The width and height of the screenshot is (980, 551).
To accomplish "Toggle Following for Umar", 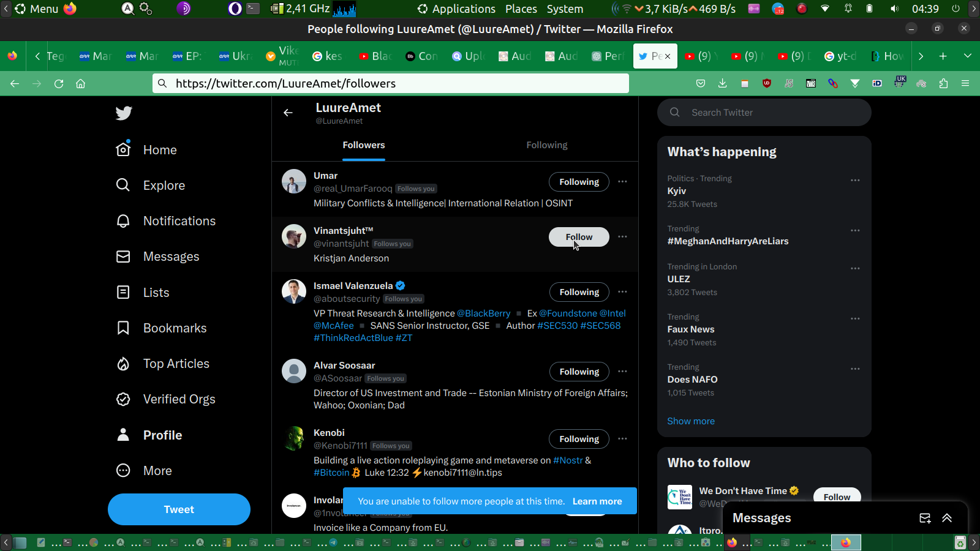I will point(579,182).
